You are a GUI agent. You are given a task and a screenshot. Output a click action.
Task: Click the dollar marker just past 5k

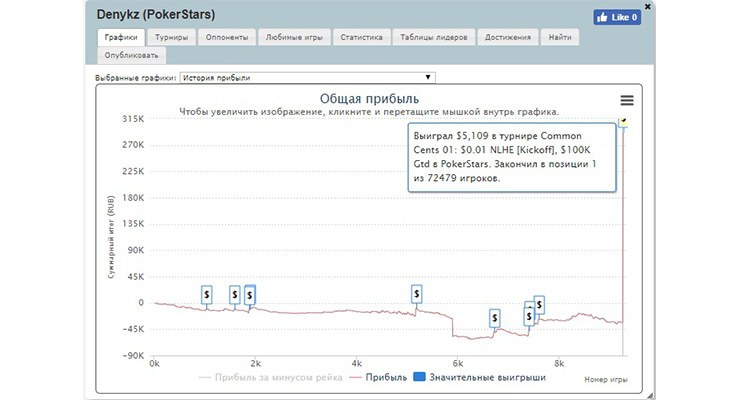pos(417,293)
